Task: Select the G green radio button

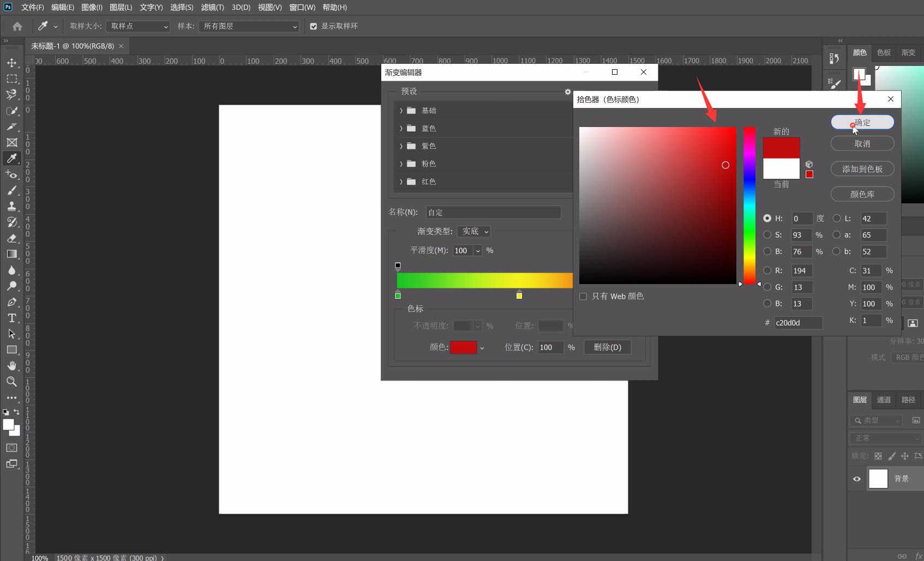Action: 767,287
